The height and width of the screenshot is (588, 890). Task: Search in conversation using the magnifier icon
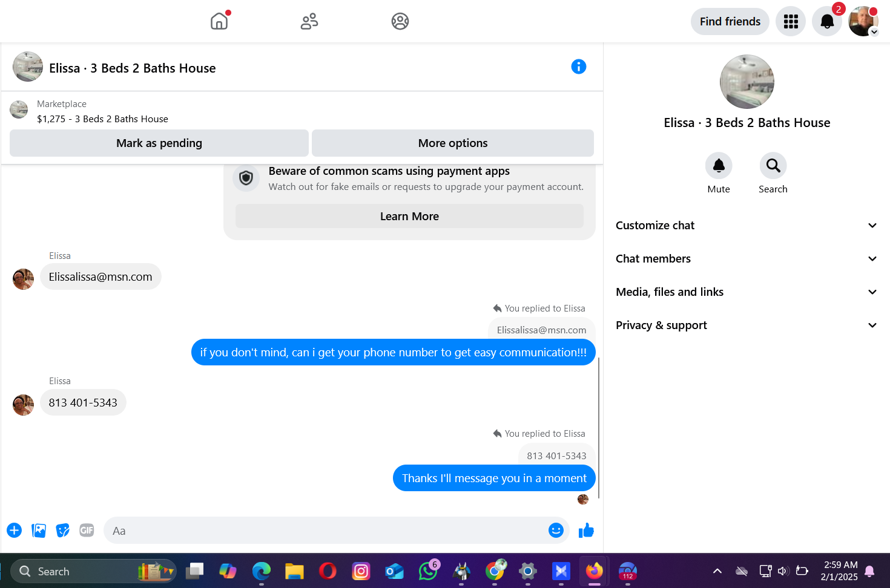click(773, 166)
